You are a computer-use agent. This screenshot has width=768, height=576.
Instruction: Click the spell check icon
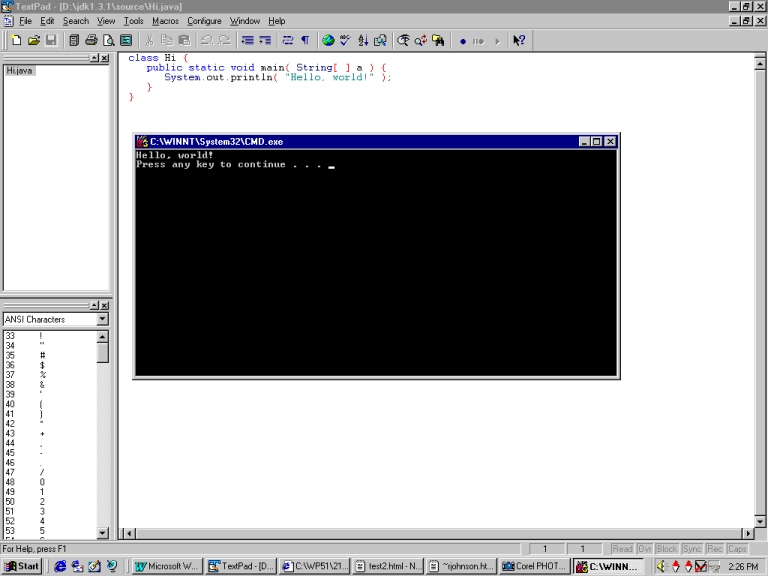pos(345,41)
